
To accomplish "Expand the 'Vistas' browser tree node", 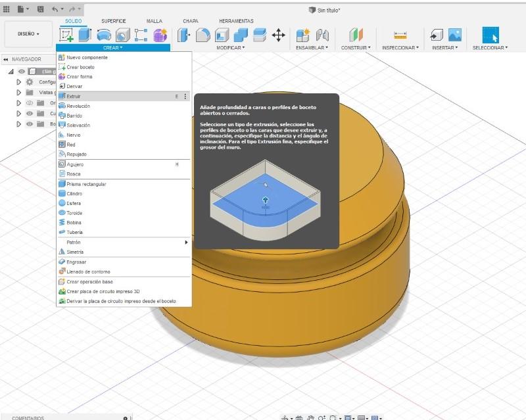I will coord(19,92).
